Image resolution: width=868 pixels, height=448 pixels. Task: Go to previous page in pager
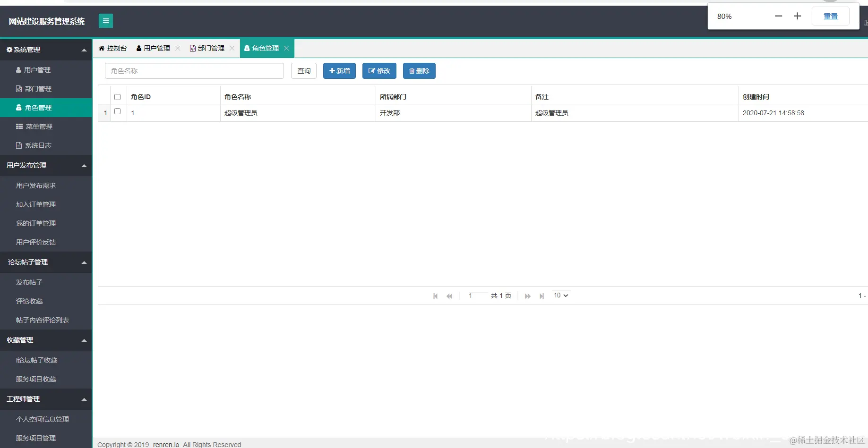tap(449, 296)
